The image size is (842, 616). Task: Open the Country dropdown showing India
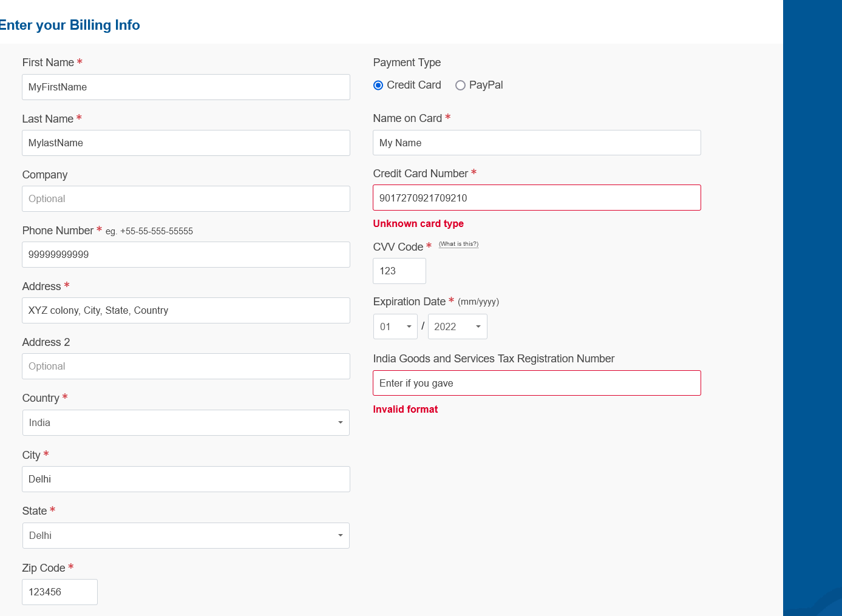point(186,422)
